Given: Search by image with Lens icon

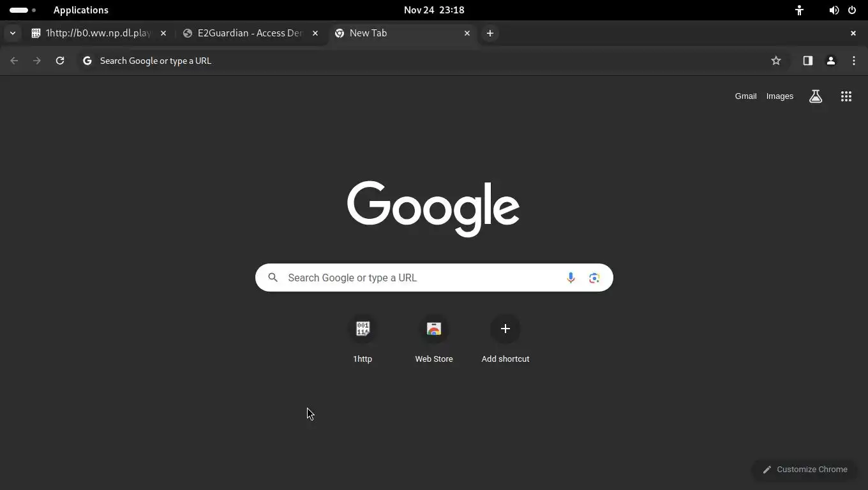Looking at the screenshot, I should coord(594,278).
